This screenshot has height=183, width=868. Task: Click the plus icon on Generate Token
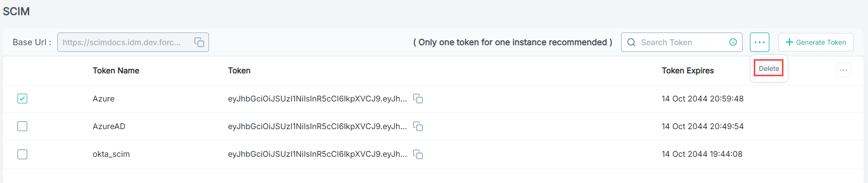click(x=789, y=42)
